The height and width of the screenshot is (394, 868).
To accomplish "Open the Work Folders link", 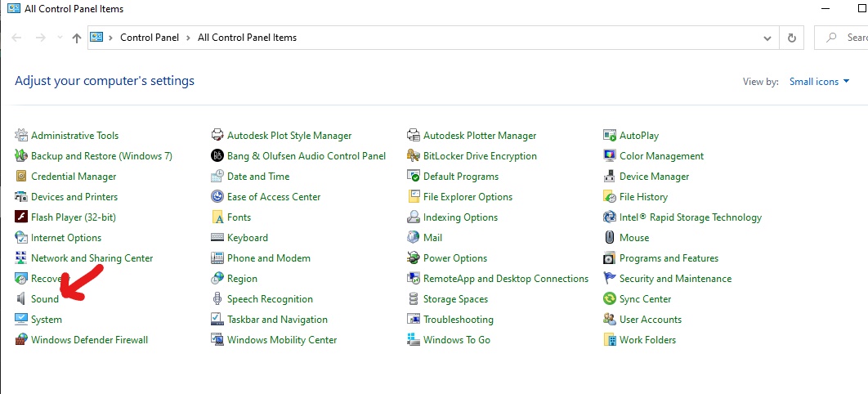I will tap(647, 340).
